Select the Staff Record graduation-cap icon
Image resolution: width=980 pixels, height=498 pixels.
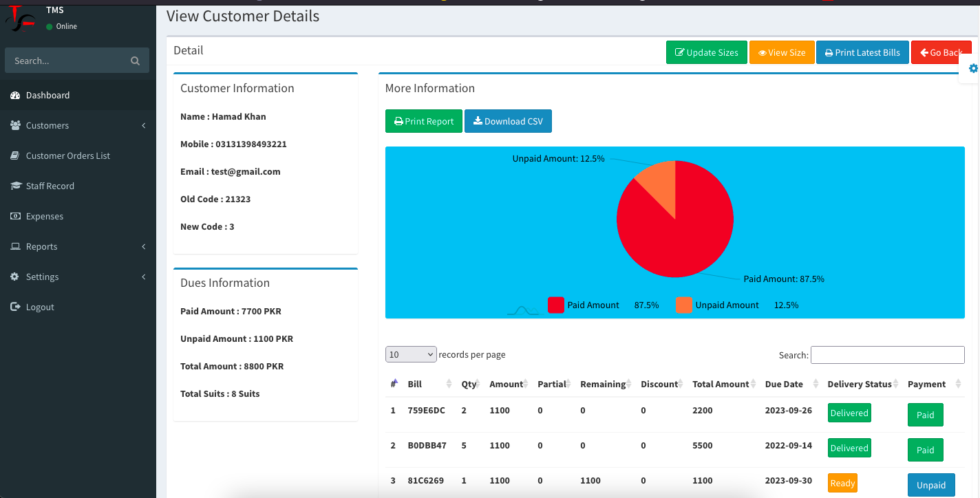pyautogui.click(x=15, y=186)
